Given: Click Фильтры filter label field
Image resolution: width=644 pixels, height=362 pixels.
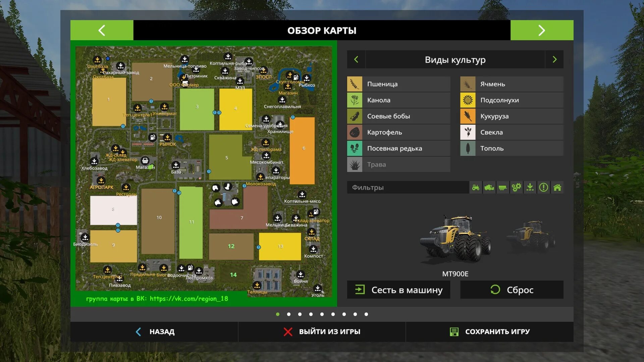Looking at the screenshot, I should [408, 187].
